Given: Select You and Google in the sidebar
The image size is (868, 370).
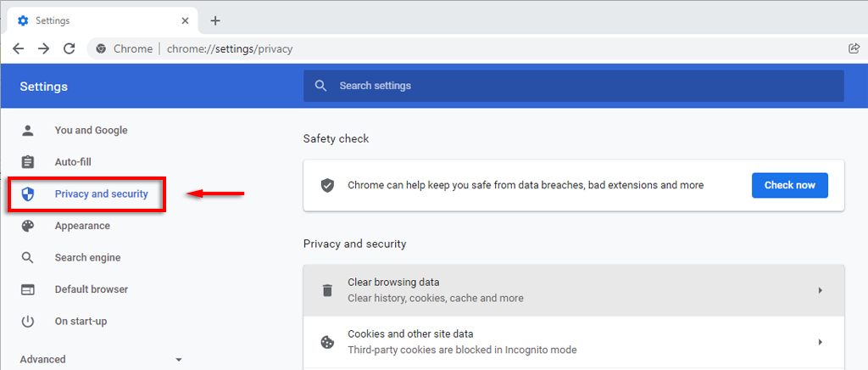Looking at the screenshot, I should (x=91, y=131).
